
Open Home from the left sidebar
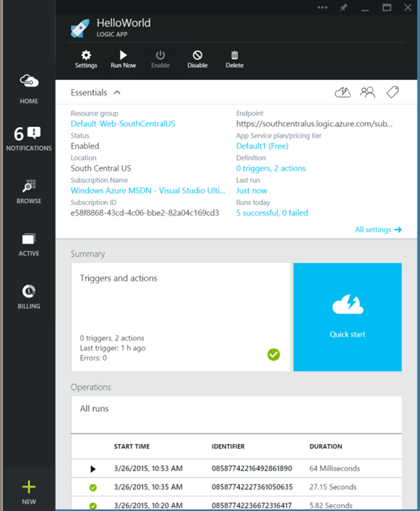[29, 89]
